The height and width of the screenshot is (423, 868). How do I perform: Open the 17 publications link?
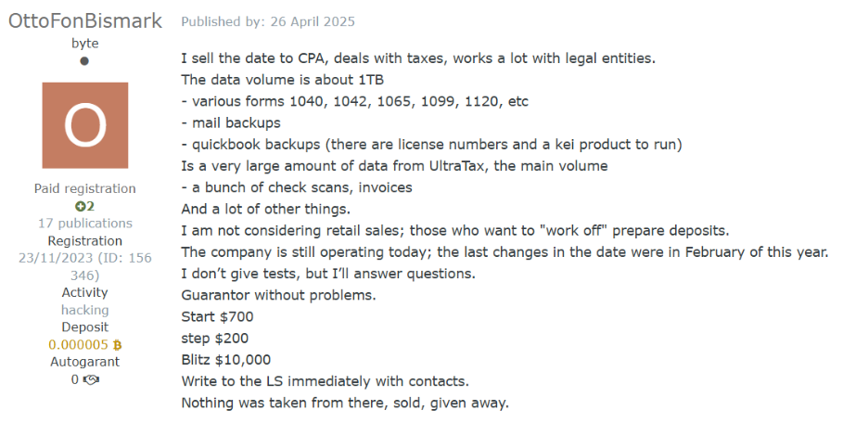(84, 223)
